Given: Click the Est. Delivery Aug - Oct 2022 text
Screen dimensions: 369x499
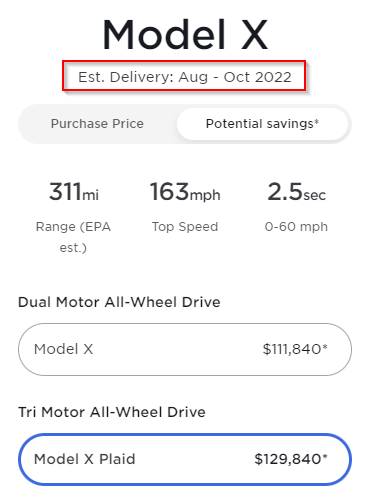Looking at the screenshot, I should pos(185,77).
